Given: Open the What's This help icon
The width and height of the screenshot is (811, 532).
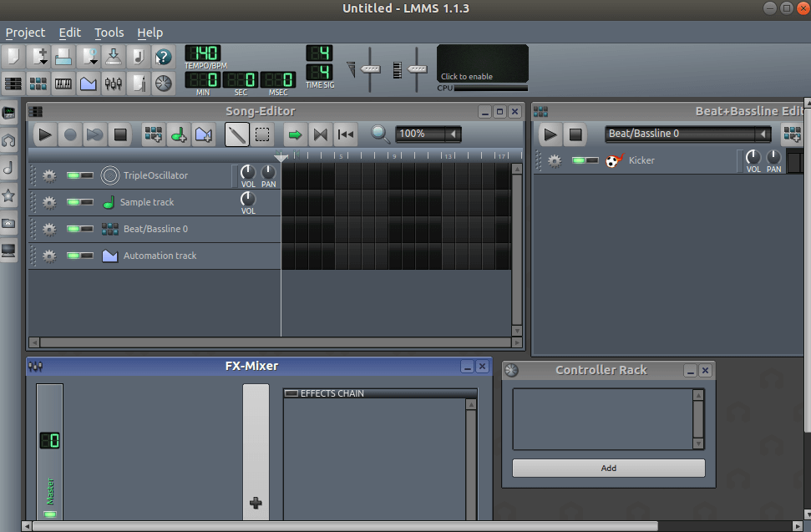Looking at the screenshot, I should coord(164,56).
